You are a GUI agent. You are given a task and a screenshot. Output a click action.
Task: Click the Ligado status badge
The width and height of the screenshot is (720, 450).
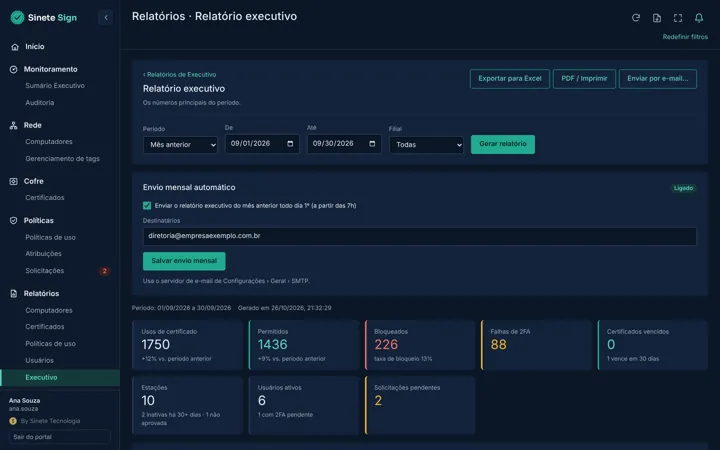pyautogui.click(x=683, y=188)
